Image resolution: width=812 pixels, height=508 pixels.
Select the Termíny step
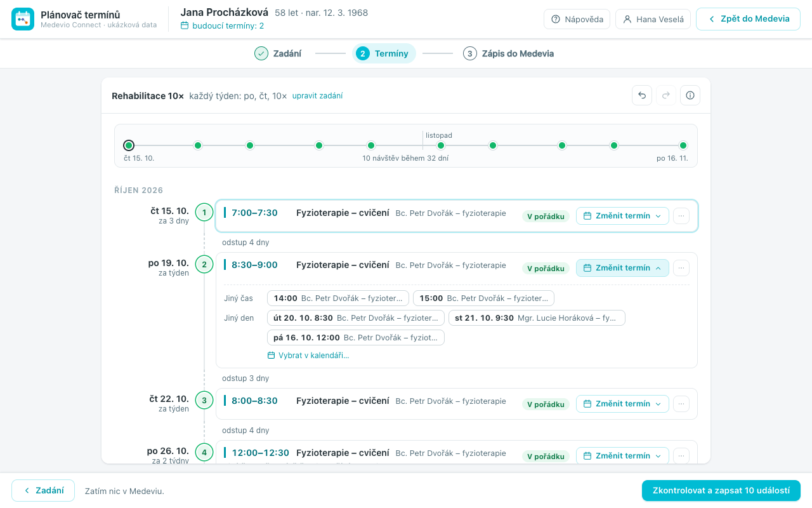pos(384,53)
